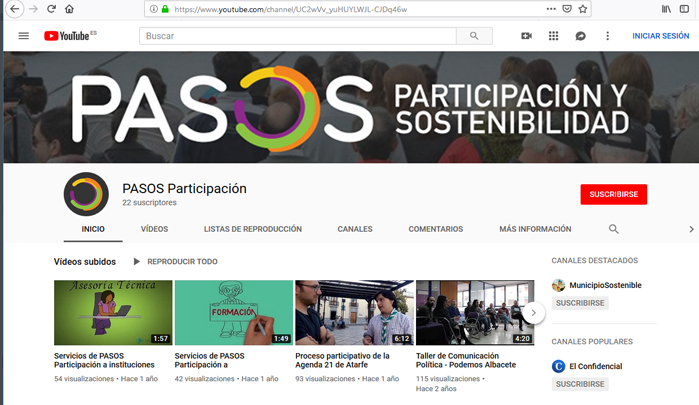This screenshot has width=699, height=405.
Task: Open the CANALES tab
Action: (x=355, y=229)
